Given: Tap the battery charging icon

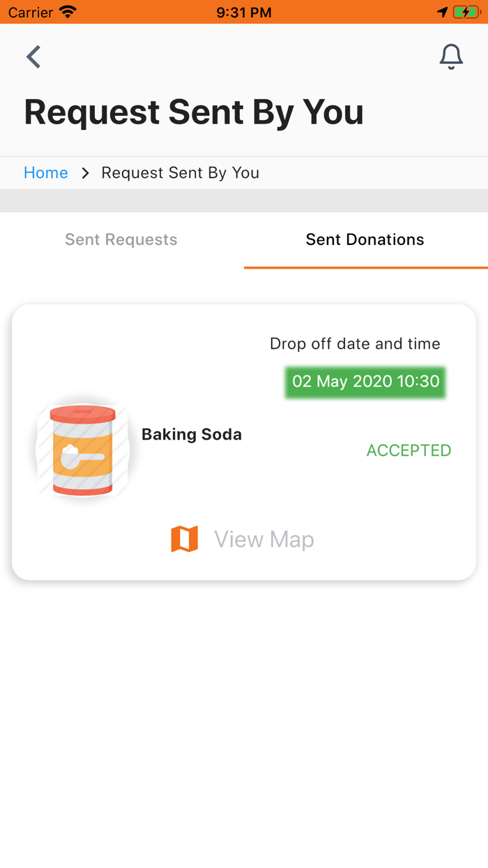Looking at the screenshot, I should click(x=465, y=12).
